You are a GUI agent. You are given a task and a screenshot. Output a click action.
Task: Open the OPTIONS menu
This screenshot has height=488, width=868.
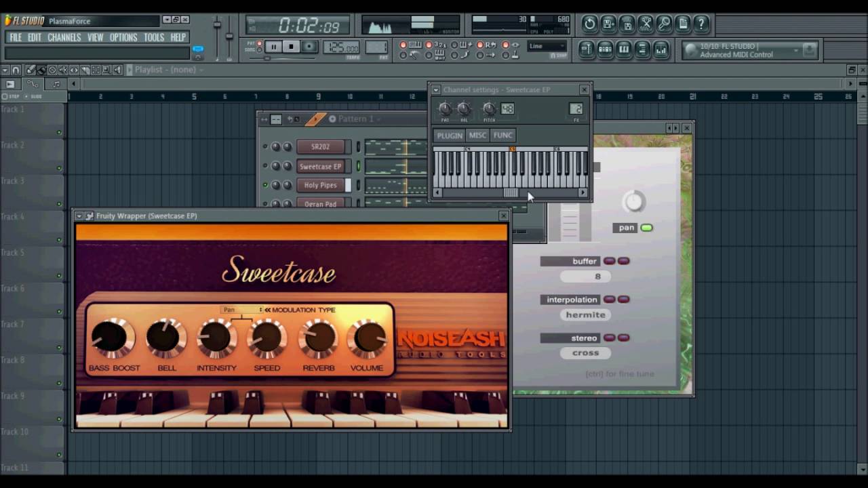[x=123, y=37]
